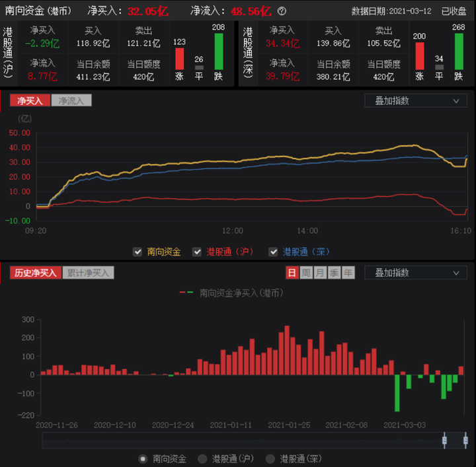The image size is (476, 467).
Task: Uncheck the 港股通（沪） line checkbox
Action: point(197,252)
